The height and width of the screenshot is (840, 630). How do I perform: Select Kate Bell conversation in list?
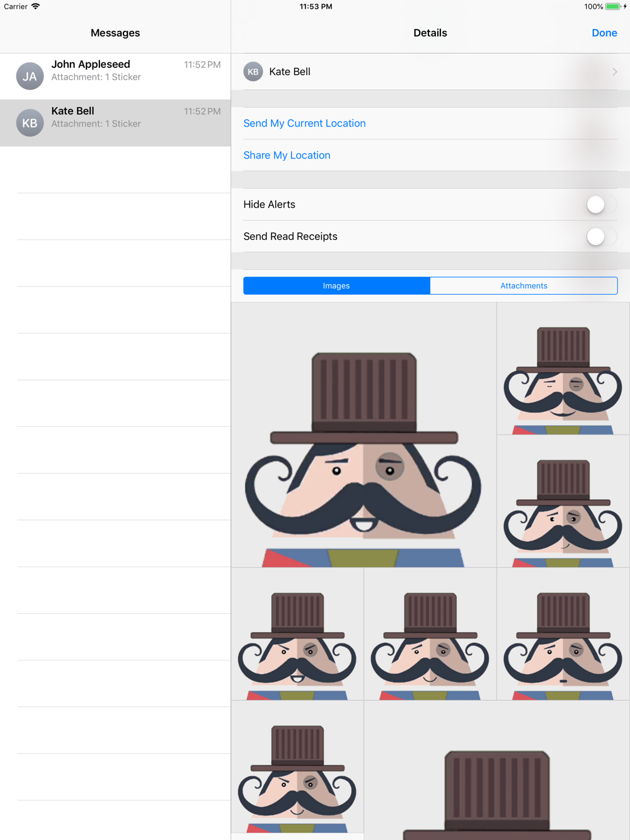tap(115, 123)
